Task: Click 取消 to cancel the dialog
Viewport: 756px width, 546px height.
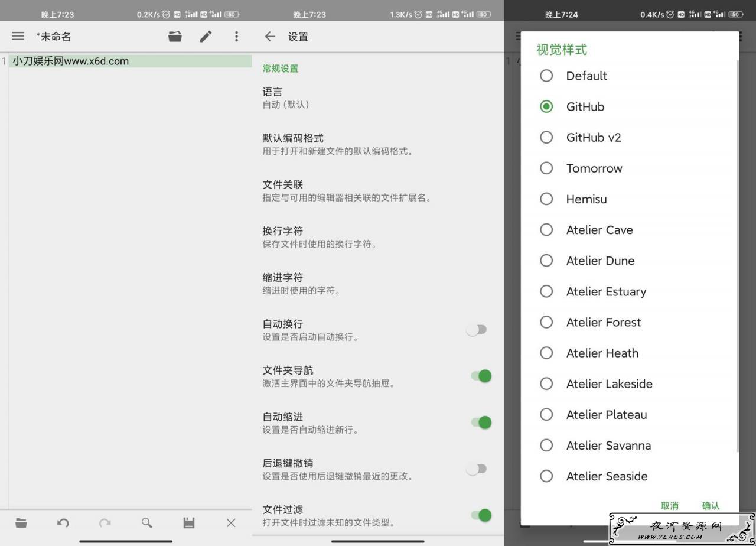Action: 670,506
